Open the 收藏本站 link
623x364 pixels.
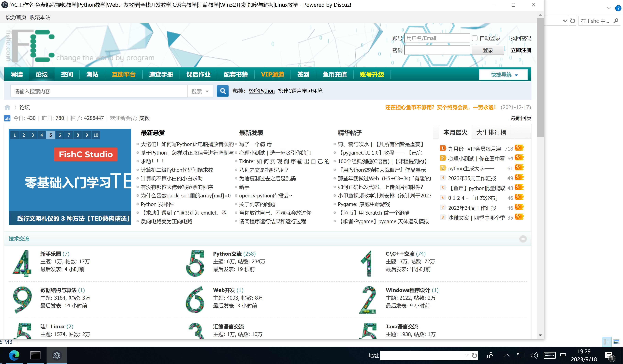point(40,17)
